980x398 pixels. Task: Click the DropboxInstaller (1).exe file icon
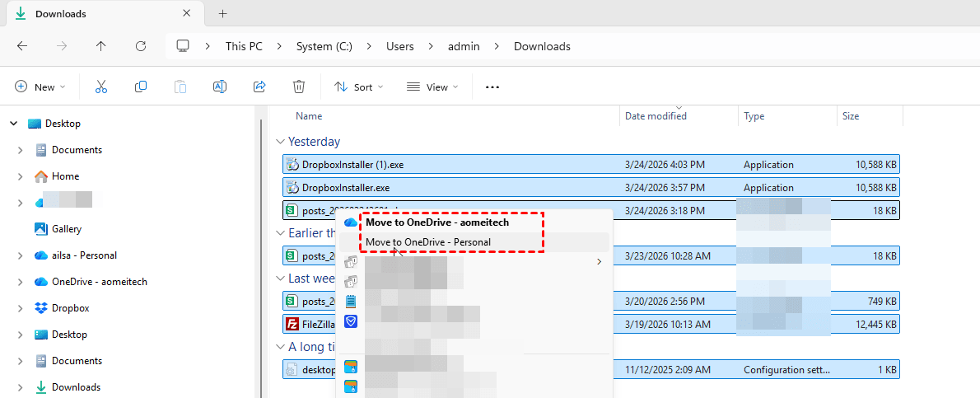[x=292, y=165]
